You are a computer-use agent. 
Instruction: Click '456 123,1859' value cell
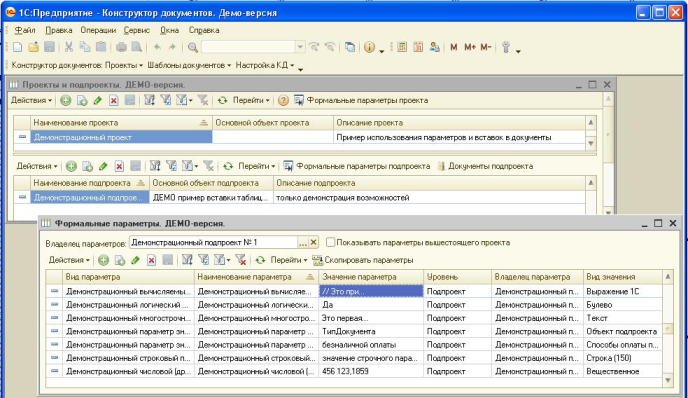371,372
